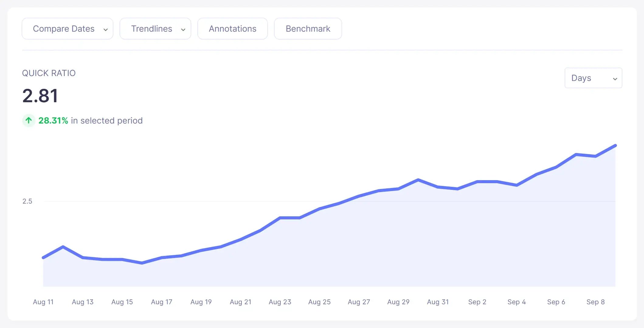Click the Aug 19 axis label
The width and height of the screenshot is (644, 328).
click(x=201, y=302)
